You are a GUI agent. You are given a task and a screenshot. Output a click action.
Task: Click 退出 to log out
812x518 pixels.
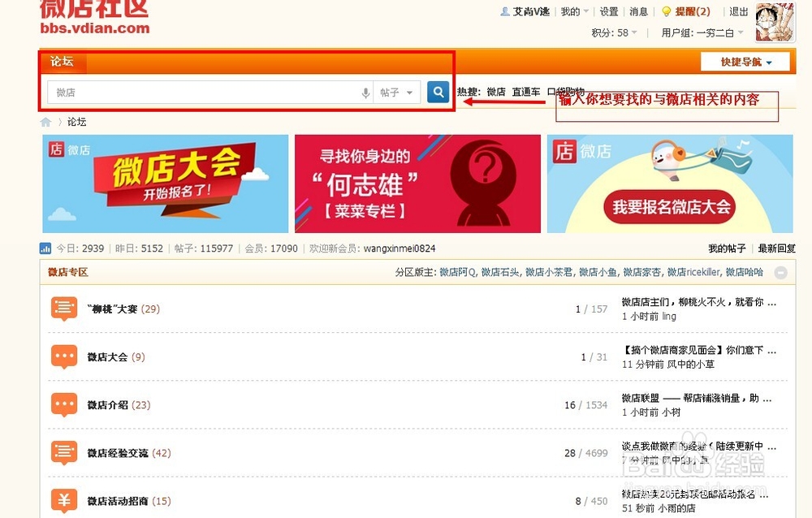click(738, 11)
